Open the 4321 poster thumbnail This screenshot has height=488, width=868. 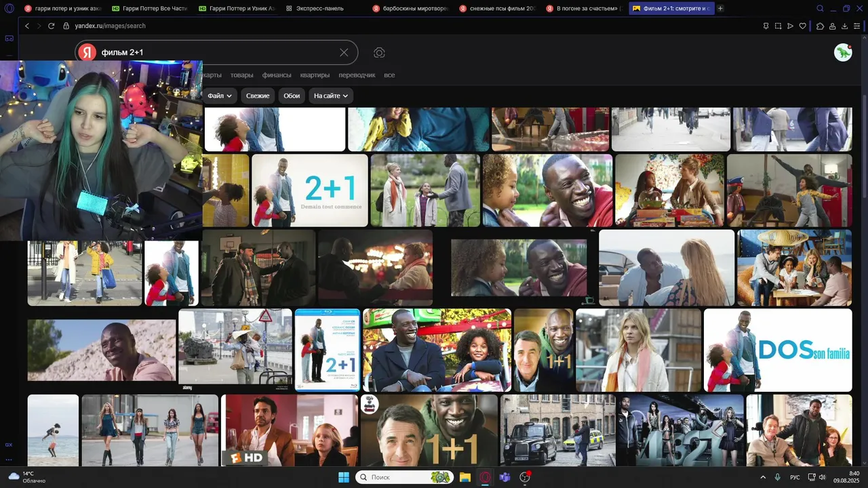click(681, 430)
